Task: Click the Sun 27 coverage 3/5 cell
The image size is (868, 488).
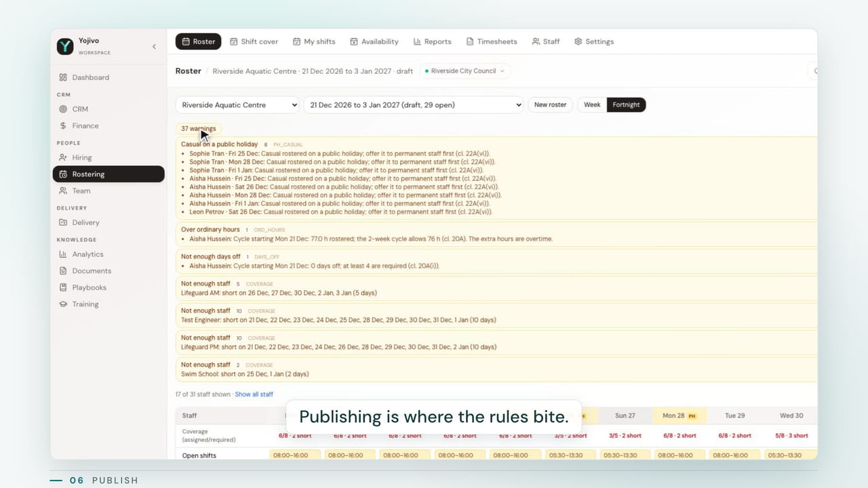Action: point(625,436)
